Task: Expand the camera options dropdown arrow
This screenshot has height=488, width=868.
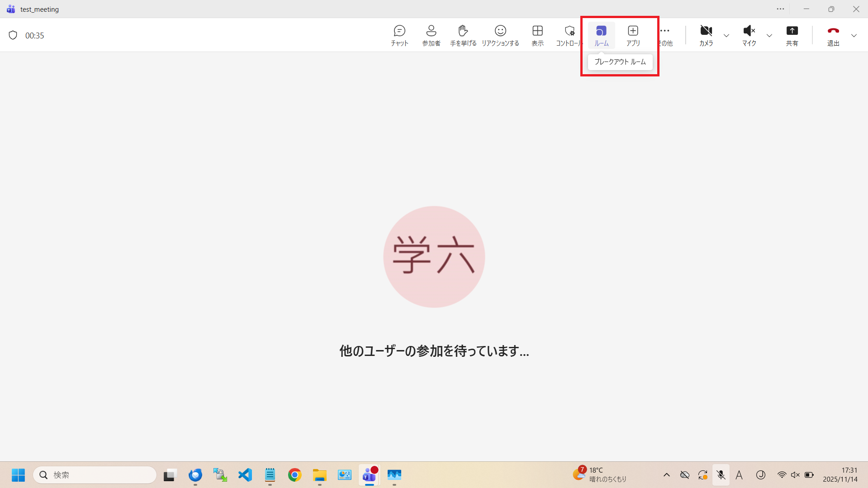Action: pyautogui.click(x=726, y=36)
